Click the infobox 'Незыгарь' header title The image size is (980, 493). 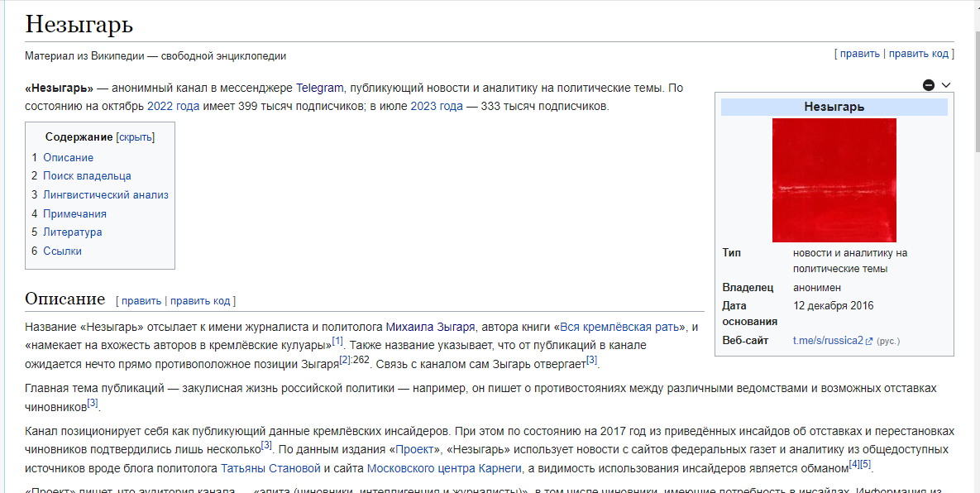click(834, 107)
